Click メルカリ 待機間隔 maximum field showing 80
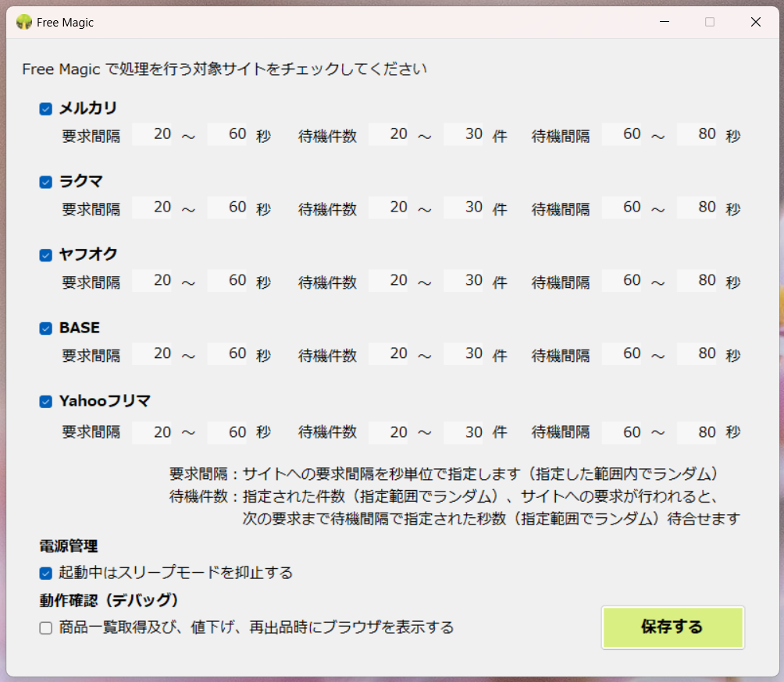The image size is (784, 682). tap(697, 134)
